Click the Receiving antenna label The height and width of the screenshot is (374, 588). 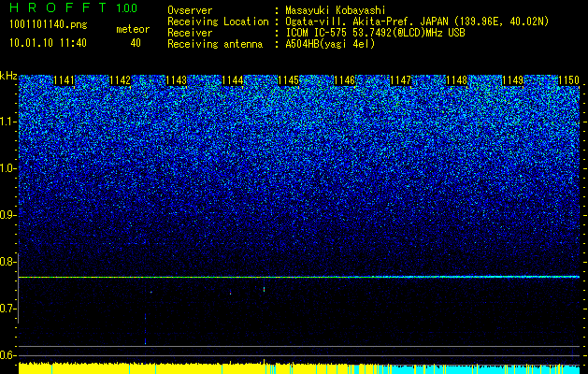point(215,45)
